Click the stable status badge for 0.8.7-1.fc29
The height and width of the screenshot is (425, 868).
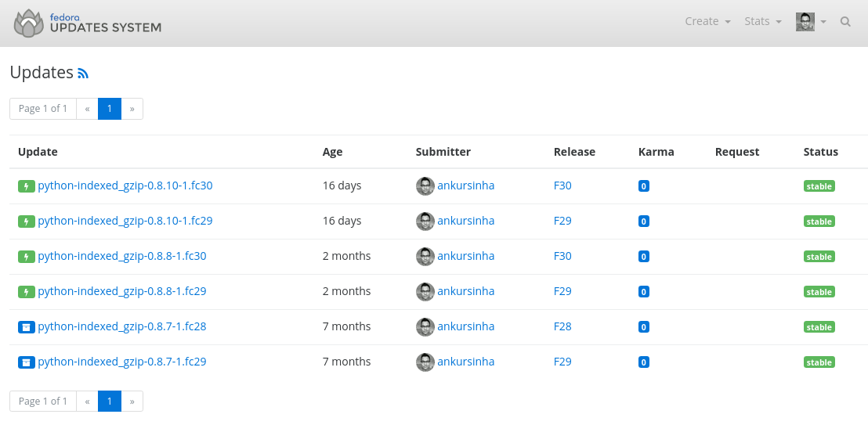[819, 362]
